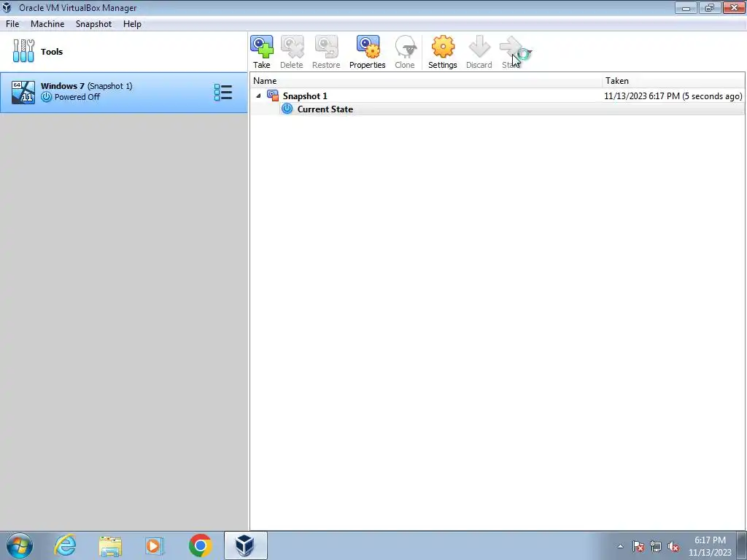Launch Internet Explorer from the taskbar
Image resolution: width=747 pixels, height=560 pixels.
click(65, 545)
